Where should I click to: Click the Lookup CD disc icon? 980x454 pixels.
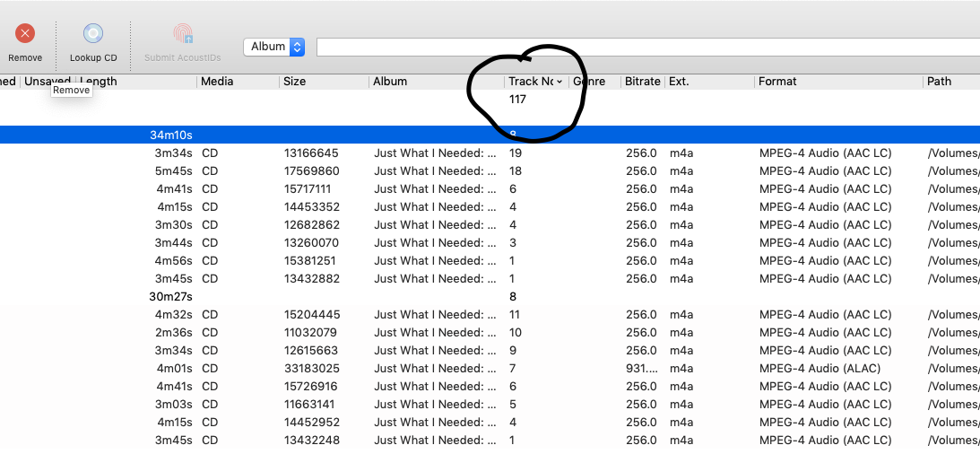[x=93, y=34]
